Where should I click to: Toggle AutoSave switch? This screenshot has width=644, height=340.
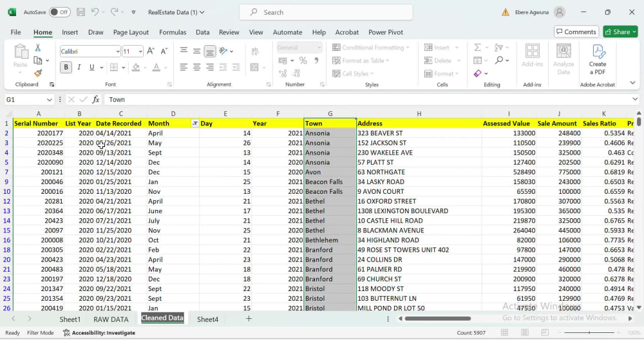(x=59, y=12)
